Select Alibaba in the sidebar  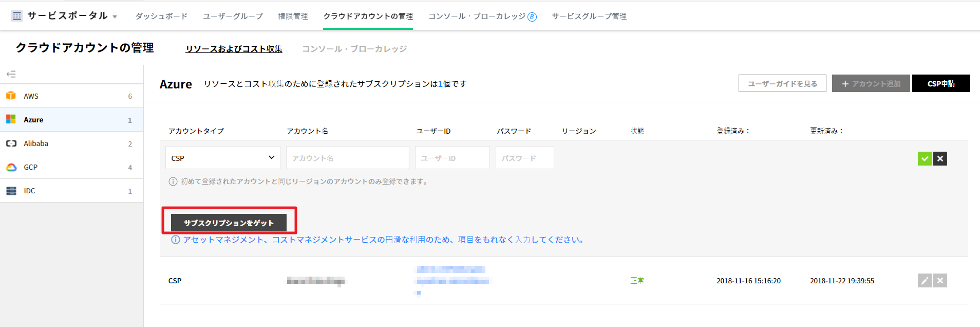pos(36,143)
